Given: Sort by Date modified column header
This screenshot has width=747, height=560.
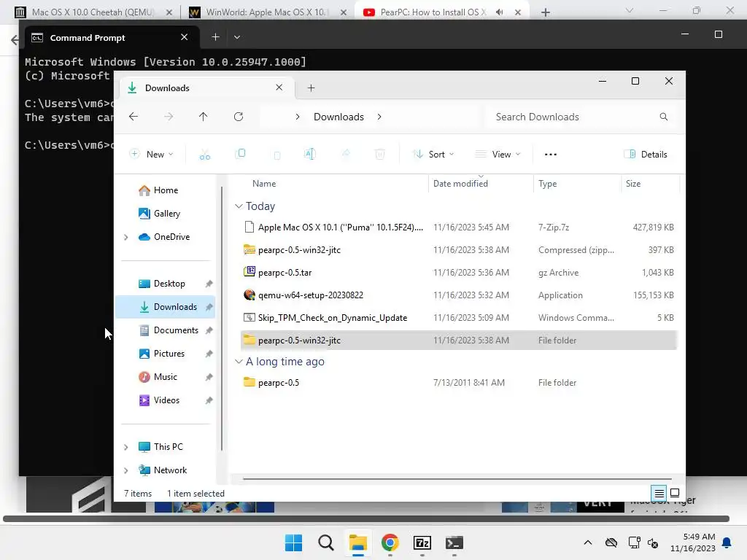Looking at the screenshot, I should coord(461,184).
